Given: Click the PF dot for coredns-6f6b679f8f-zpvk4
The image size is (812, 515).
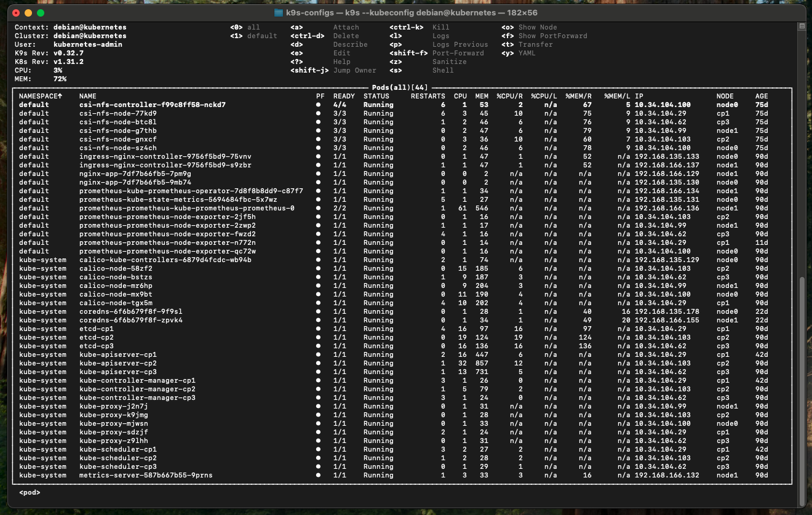Looking at the screenshot, I should (x=318, y=321).
